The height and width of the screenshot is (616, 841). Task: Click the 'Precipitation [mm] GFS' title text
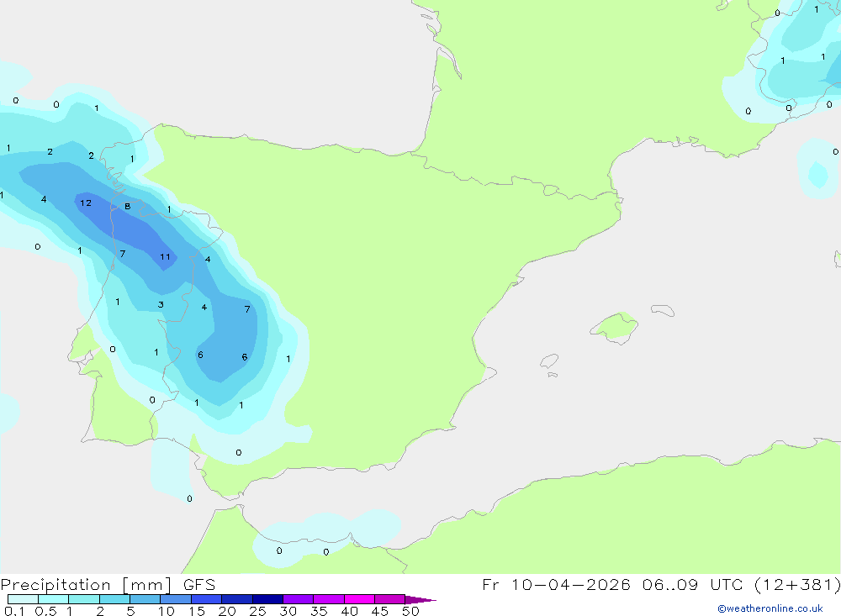tap(108, 585)
